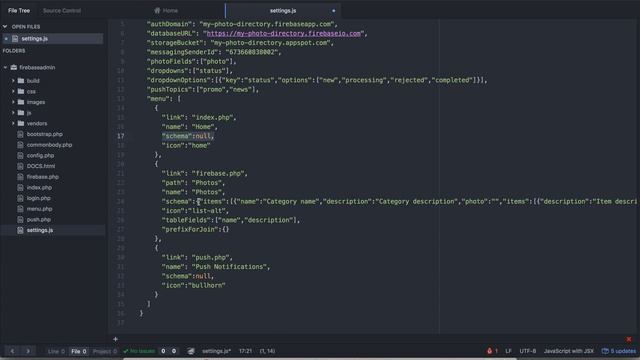Click the Project 0 linter scope button

104,351
